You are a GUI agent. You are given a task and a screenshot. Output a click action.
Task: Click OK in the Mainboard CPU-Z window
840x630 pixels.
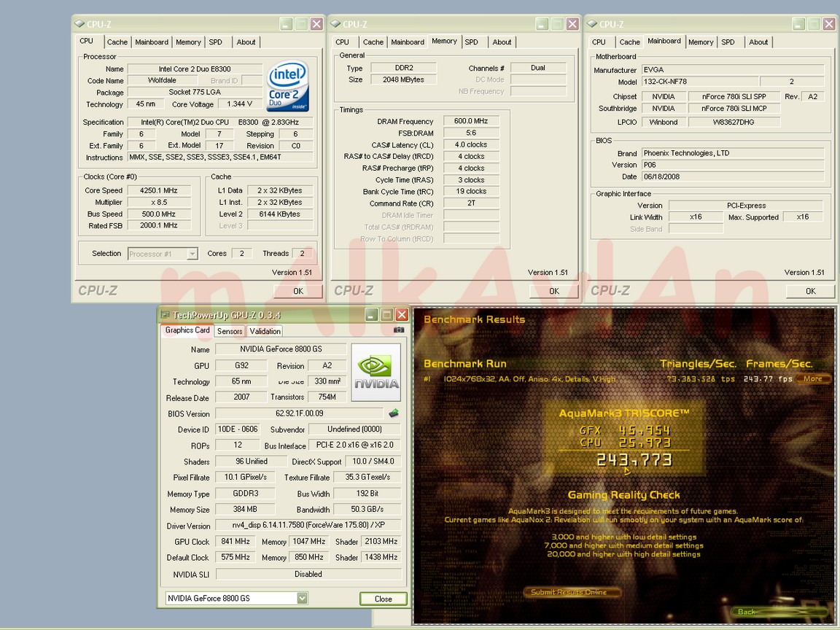811,291
